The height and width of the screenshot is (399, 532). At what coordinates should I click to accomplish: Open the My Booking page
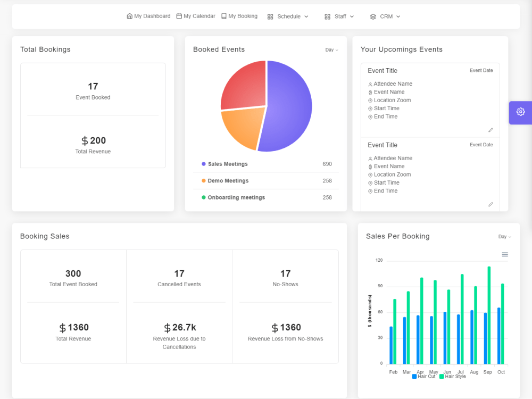point(239,16)
